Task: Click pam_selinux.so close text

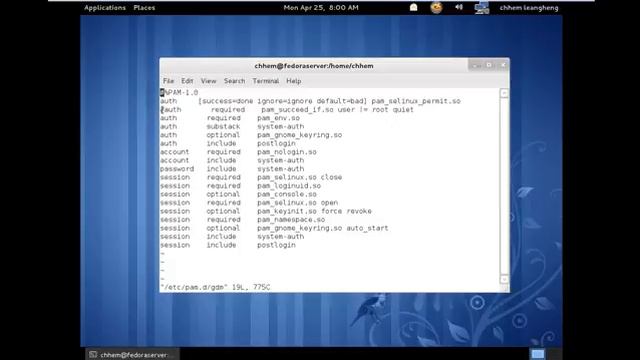Action: (300, 177)
